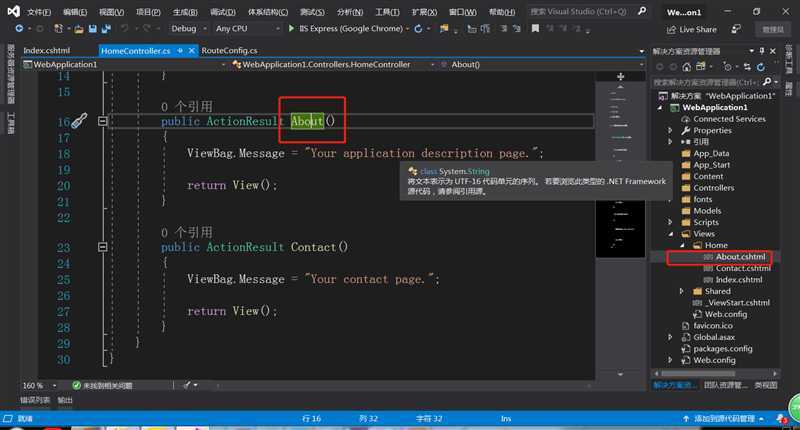Open the IIS Express browser dropdown arrow

tap(407, 29)
